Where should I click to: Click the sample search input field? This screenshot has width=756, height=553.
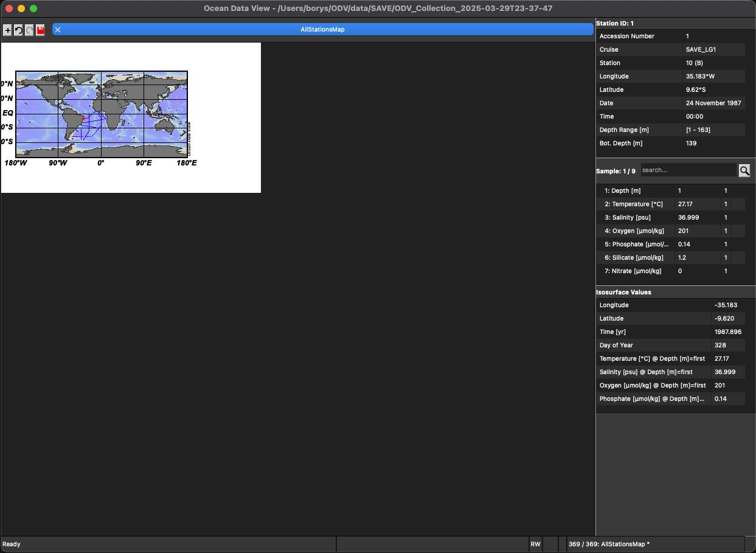(x=688, y=170)
